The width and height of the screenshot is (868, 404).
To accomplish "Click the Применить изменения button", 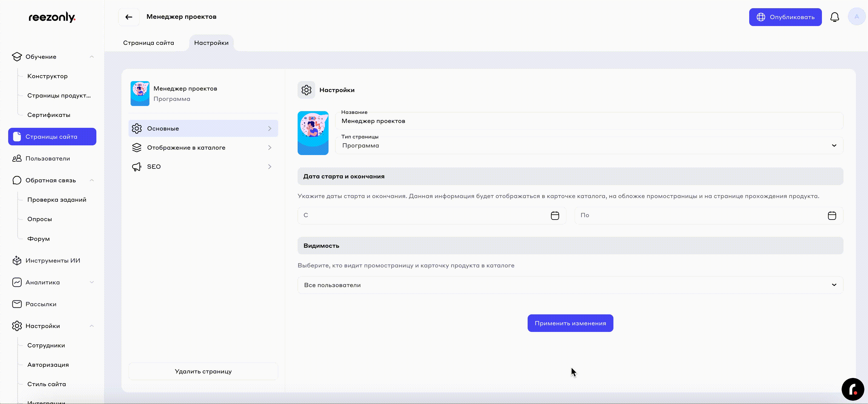I will pos(570,323).
